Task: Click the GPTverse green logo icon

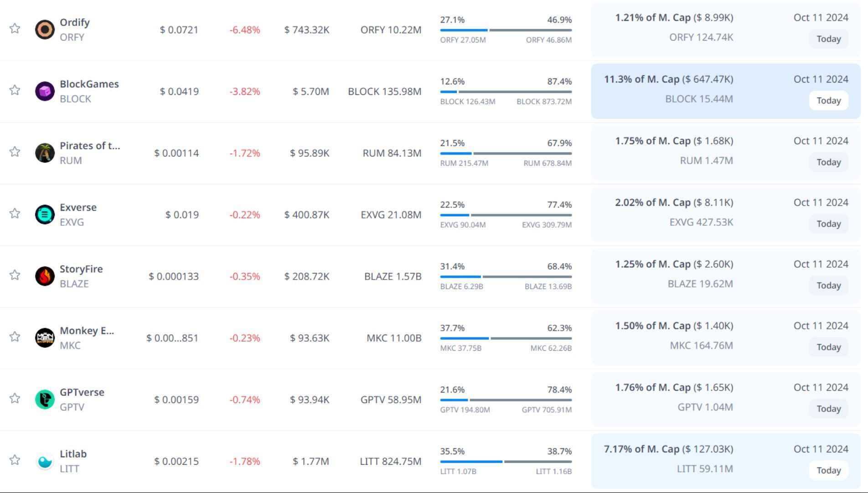Action: pyautogui.click(x=45, y=400)
